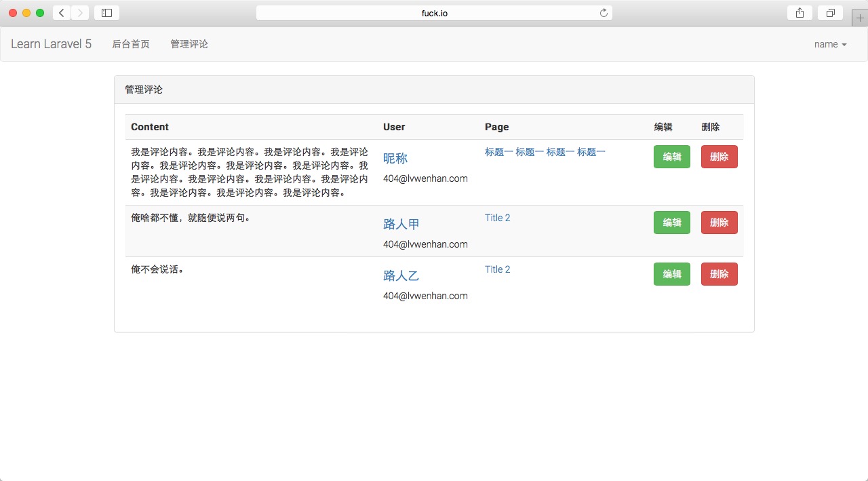868x481 pixels.
Task: Open the first Title 2 page link
Action: pyautogui.click(x=497, y=217)
